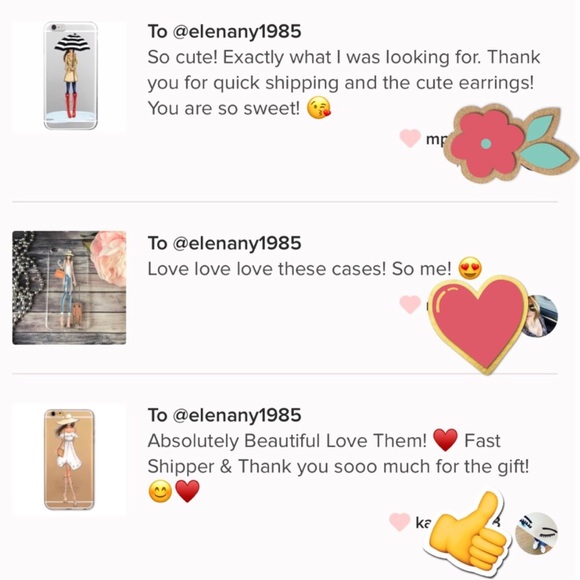This screenshot has height=580, width=580.
Task: Open the umbrella girl phone case thumbnail
Action: (x=69, y=77)
